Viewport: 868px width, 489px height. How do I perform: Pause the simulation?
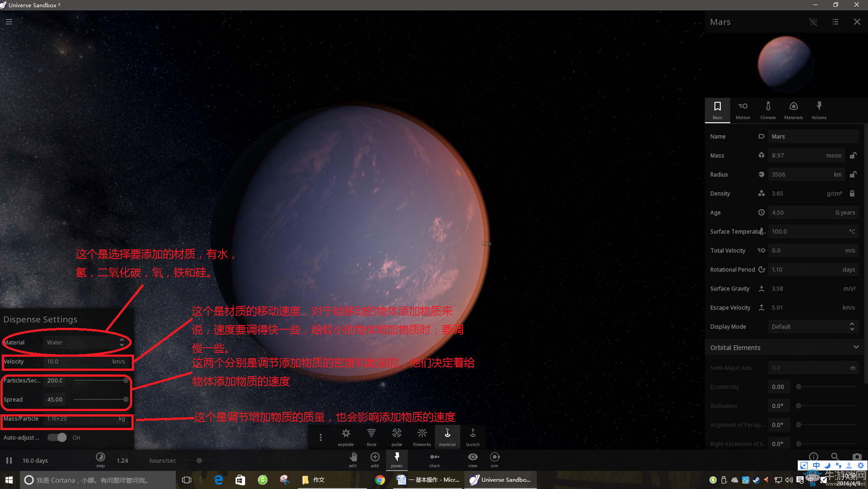click(x=9, y=460)
